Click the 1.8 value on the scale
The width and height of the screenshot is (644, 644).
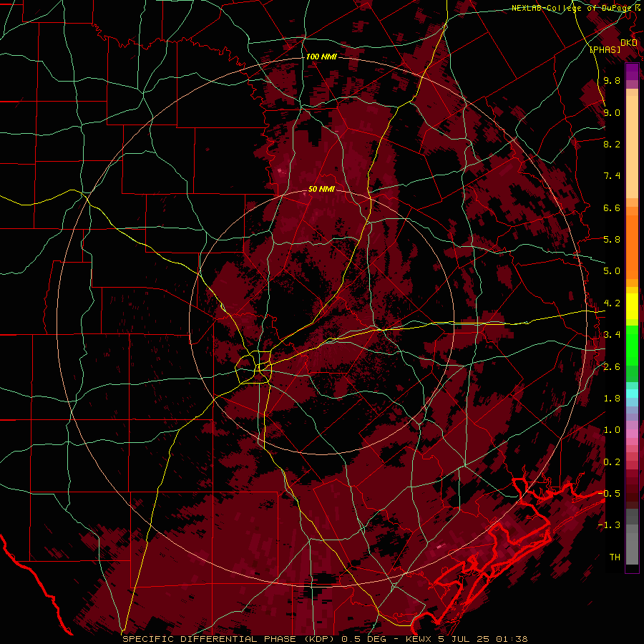(612, 399)
